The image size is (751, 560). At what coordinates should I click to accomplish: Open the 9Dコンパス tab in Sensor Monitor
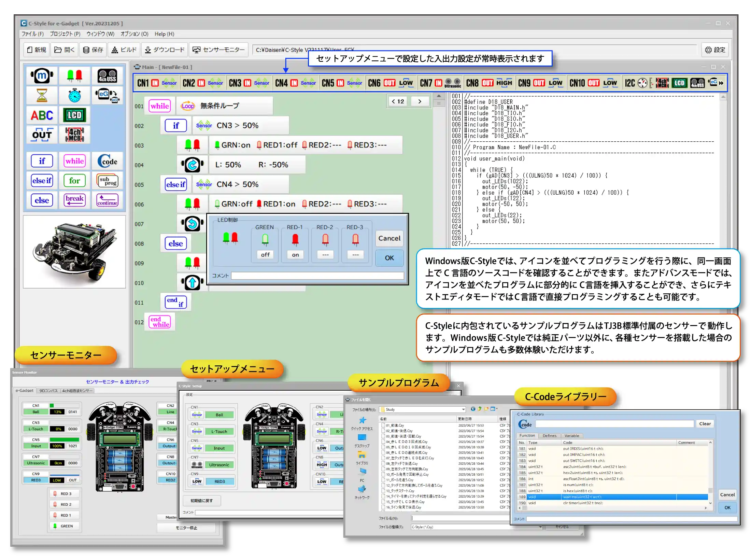[48, 391]
